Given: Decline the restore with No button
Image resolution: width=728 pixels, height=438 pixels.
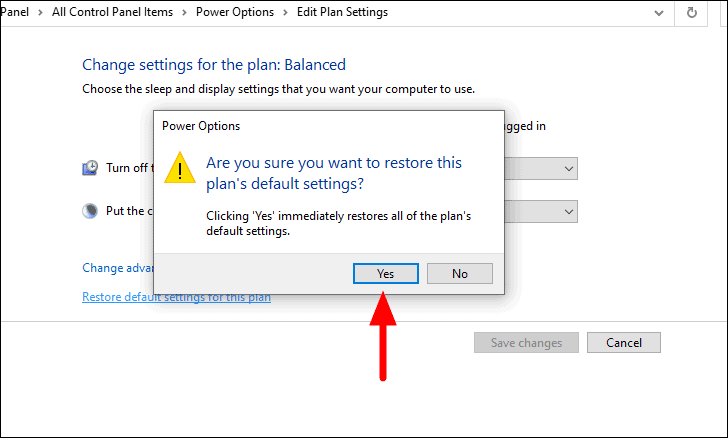Looking at the screenshot, I should 460,274.
